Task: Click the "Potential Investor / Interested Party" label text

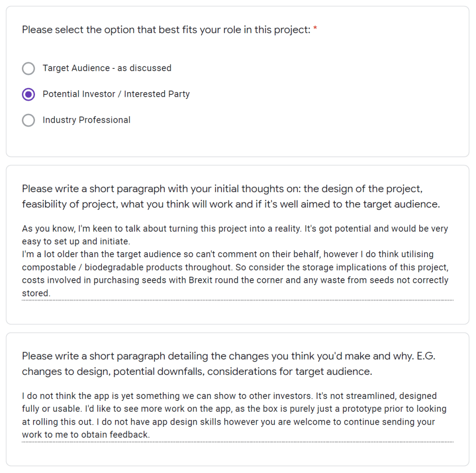Action: pyautogui.click(x=116, y=94)
